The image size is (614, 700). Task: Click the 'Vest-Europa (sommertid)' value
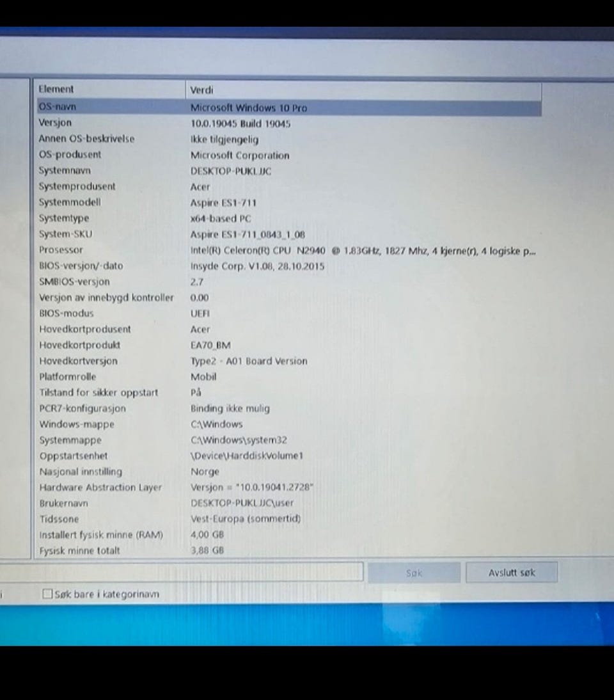pos(246,519)
